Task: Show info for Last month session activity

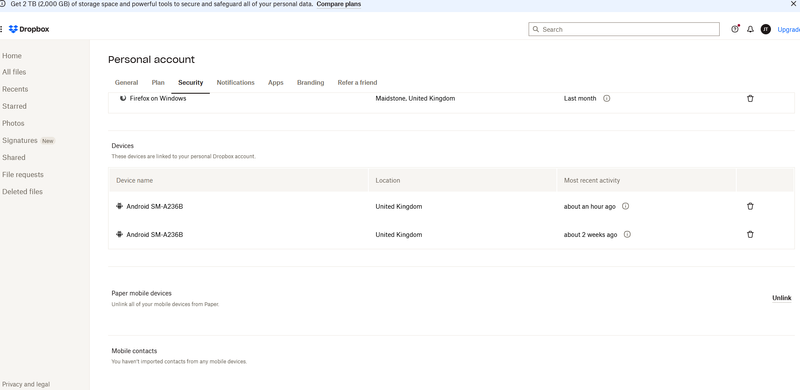Action: coord(607,99)
